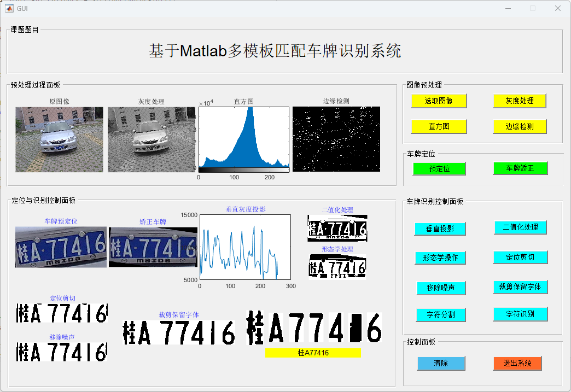Viewport: 571px width, 392px height.
Task: Run the 灰度处理 step
Action: pos(519,101)
